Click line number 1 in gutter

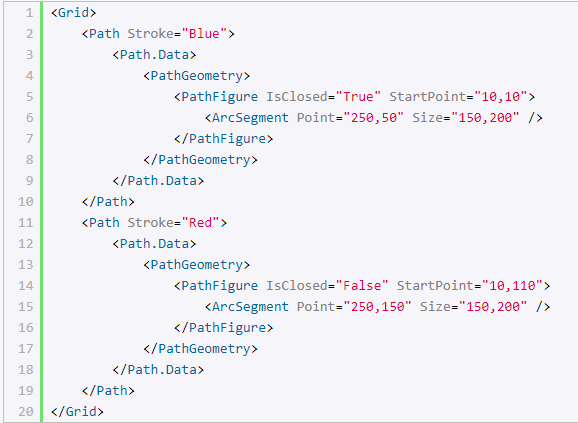pos(29,13)
